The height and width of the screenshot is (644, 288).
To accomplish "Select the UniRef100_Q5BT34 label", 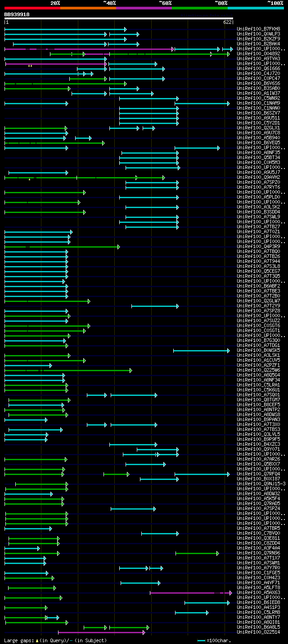I will click(258, 158).
